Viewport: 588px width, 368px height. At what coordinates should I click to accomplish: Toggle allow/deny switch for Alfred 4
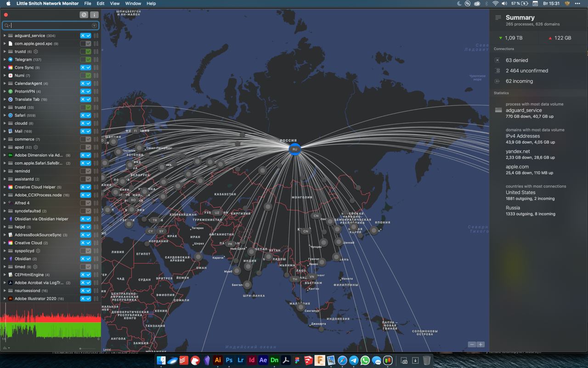coord(85,203)
